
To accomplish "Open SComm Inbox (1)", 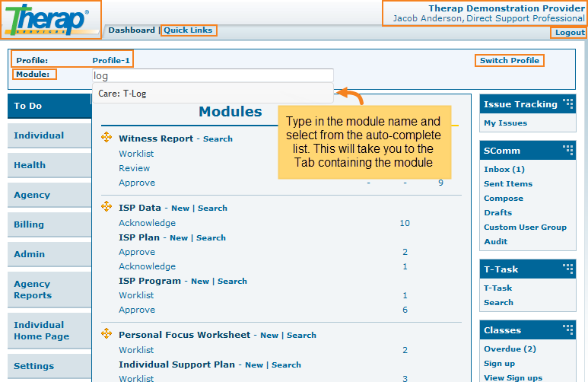I will (x=504, y=169).
